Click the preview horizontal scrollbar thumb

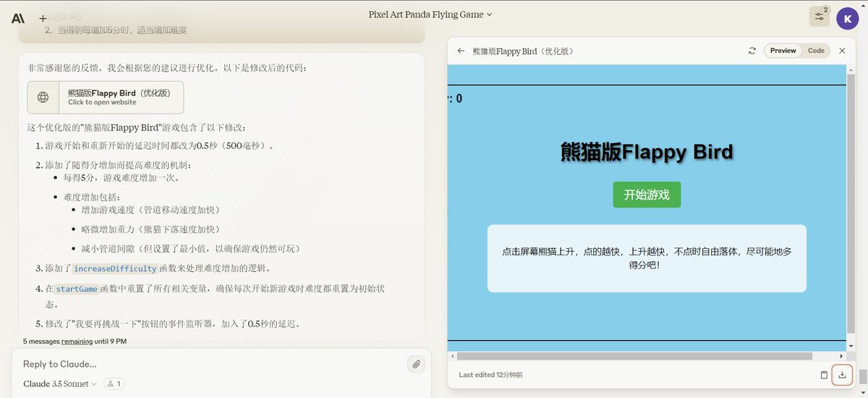point(635,356)
